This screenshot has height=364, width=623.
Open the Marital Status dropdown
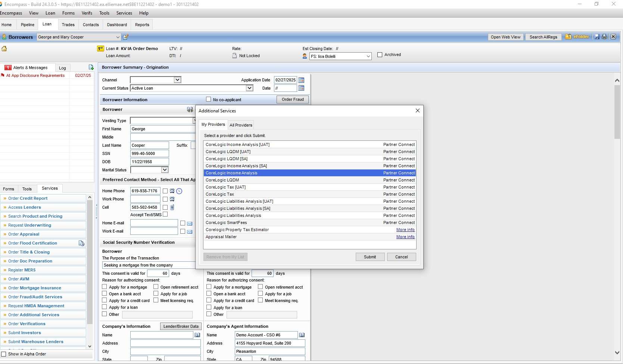(165, 170)
